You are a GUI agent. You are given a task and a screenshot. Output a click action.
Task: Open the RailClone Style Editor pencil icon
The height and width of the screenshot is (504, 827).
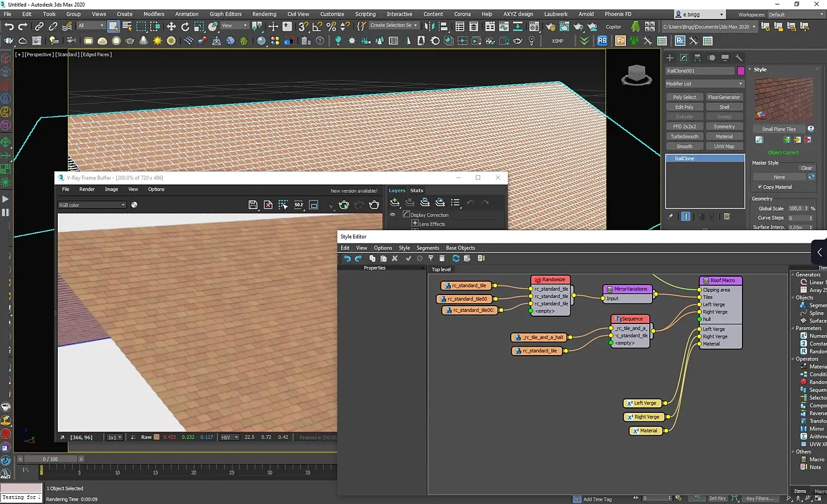759,139
